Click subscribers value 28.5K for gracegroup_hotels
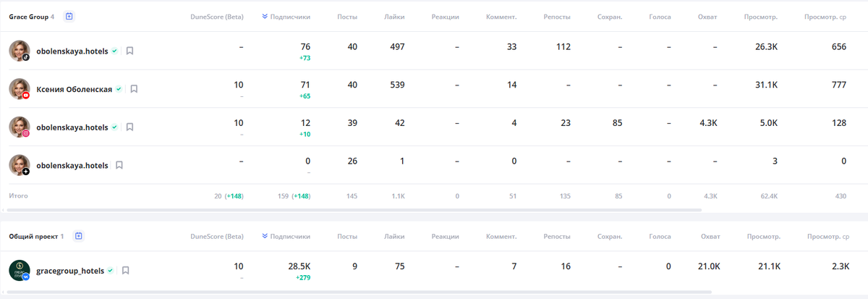Image resolution: width=868 pixels, height=299 pixels. (x=299, y=266)
